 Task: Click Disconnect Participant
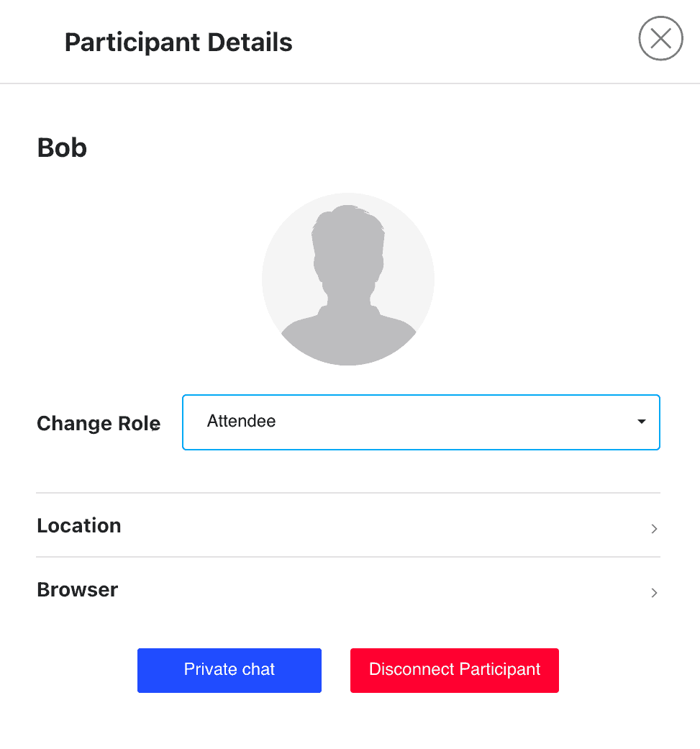[x=454, y=669]
